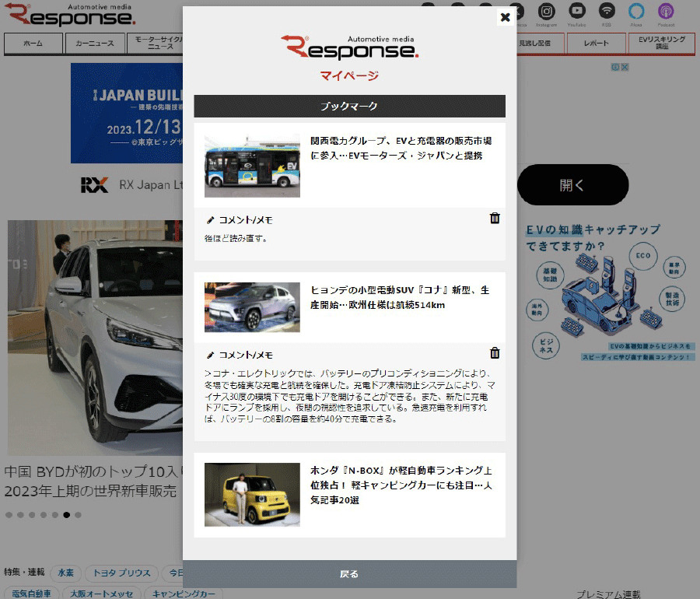Screen dimensions: 700x599
Task: Open the YouTube icon in the header
Action: 577,11
